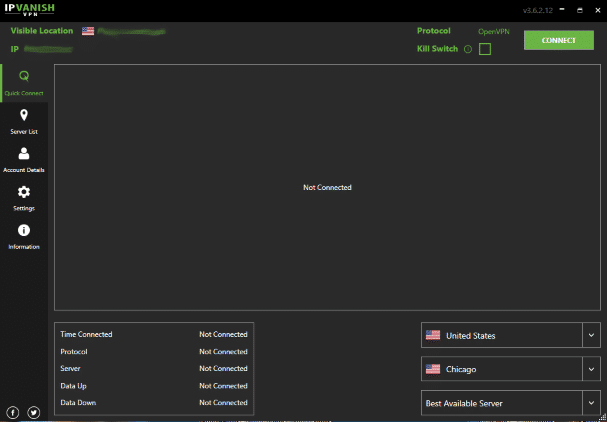The height and width of the screenshot is (422, 607).
Task: Expand the Chicago city dropdown arrow
Action: pyautogui.click(x=591, y=369)
